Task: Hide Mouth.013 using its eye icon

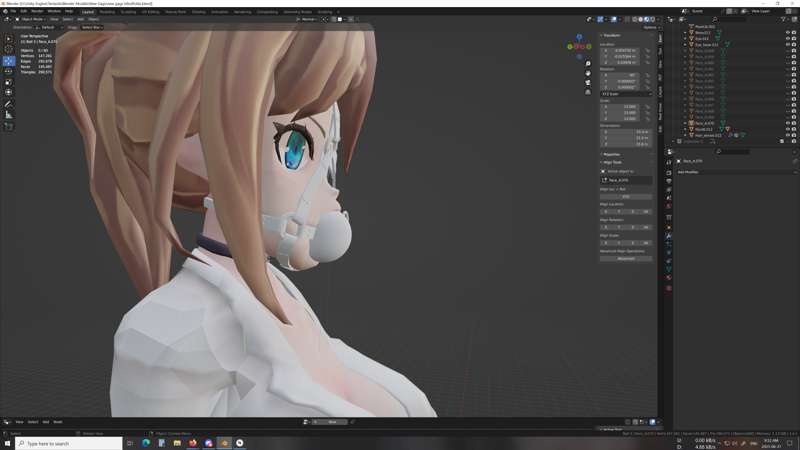Action: (787, 130)
